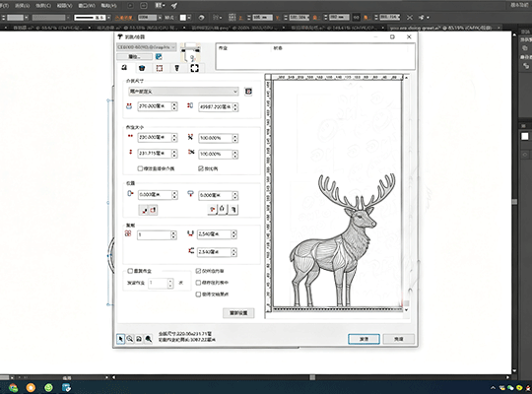
Task: Open the orange circular app in the taskbar
Action: [x=31, y=387]
